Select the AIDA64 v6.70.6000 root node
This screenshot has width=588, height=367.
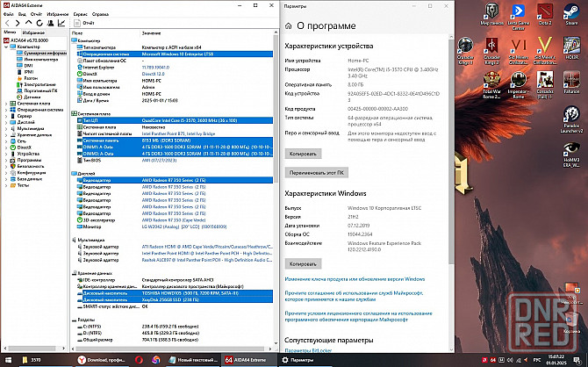click(x=29, y=40)
